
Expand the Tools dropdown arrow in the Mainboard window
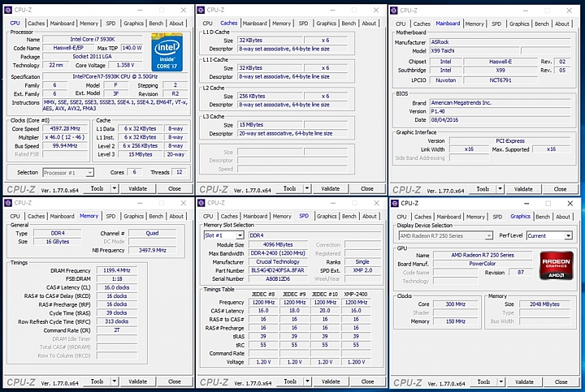pos(500,189)
